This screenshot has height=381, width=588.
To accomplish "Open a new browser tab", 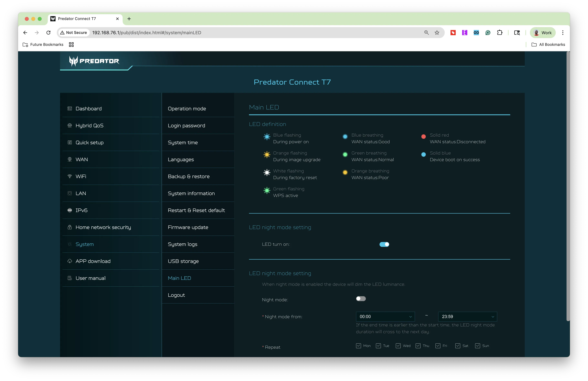I will pyautogui.click(x=129, y=19).
